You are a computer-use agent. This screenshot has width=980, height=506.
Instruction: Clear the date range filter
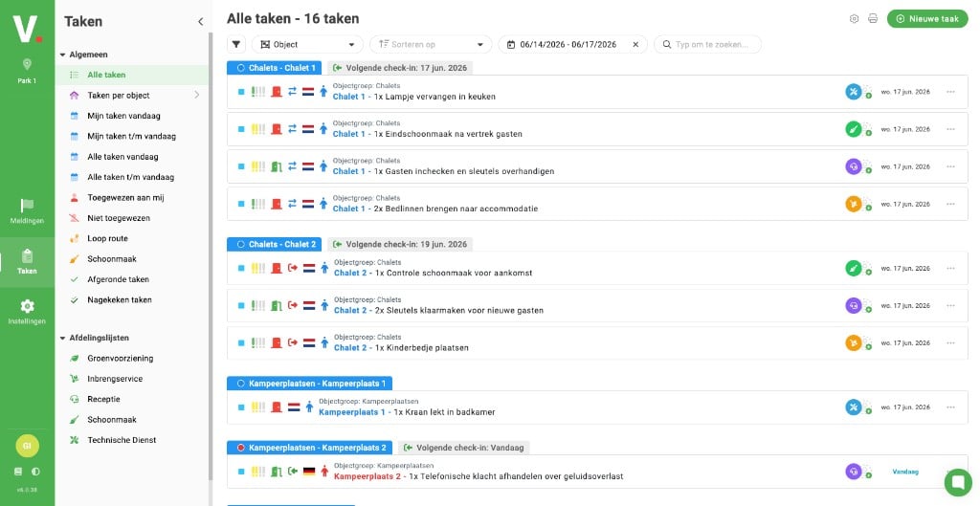(x=635, y=44)
